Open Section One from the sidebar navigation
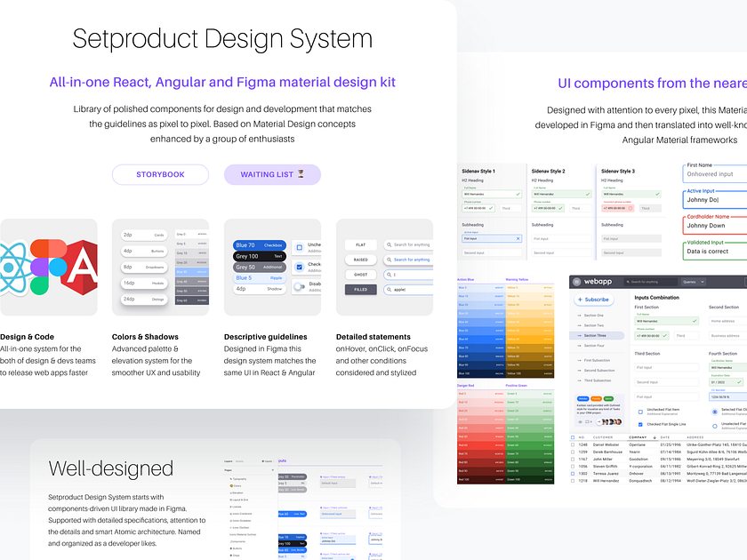This screenshot has width=747, height=560. point(593,315)
